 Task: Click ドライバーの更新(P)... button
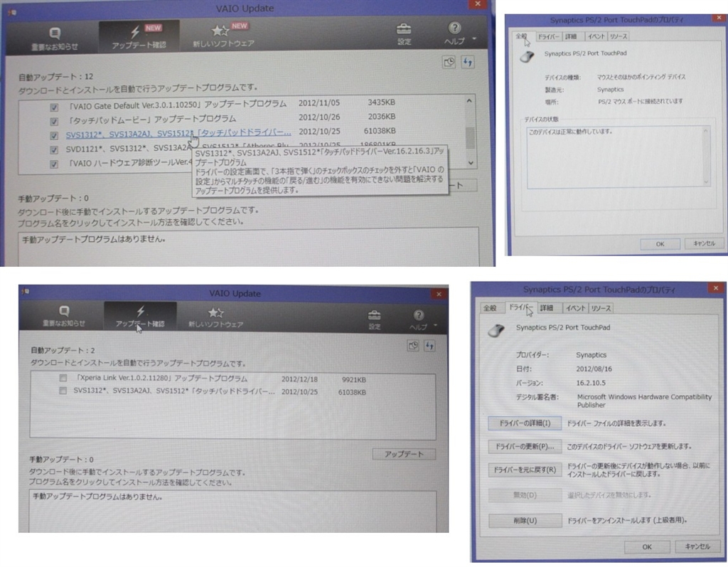pos(525,447)
